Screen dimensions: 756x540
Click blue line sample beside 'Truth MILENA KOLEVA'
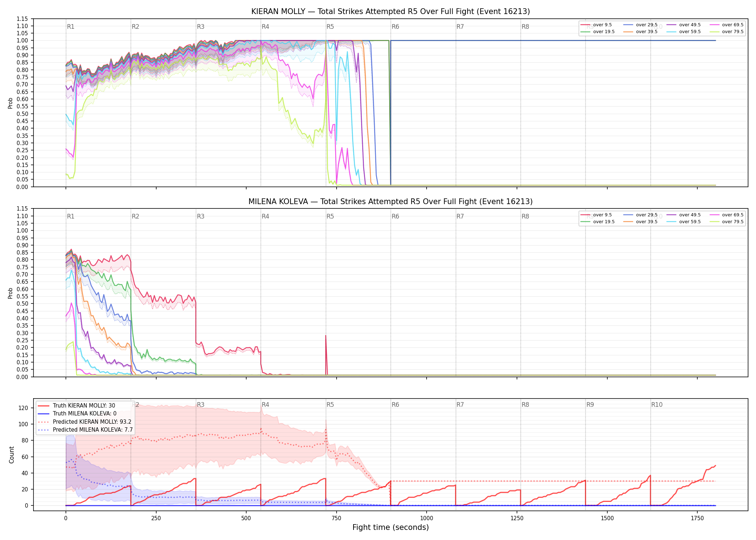[43, 414]
